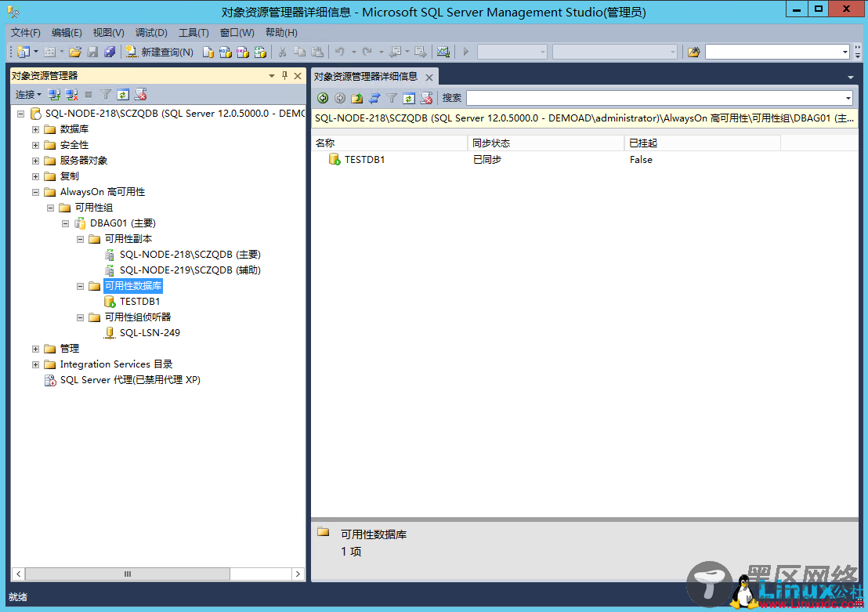
Task: Click the Filter icon in details pane toolbar
Action: click(392, 98)
